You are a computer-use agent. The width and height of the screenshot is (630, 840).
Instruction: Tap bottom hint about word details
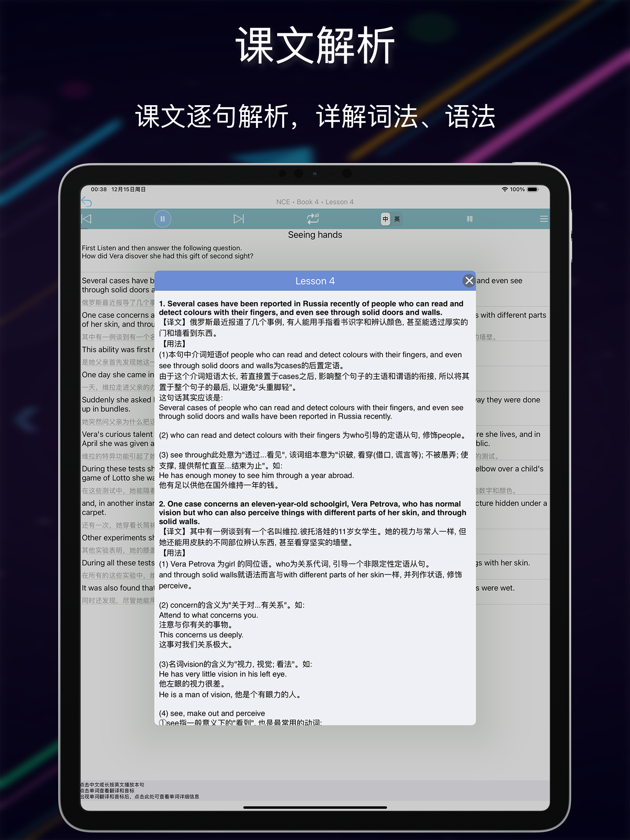point(139,797)
